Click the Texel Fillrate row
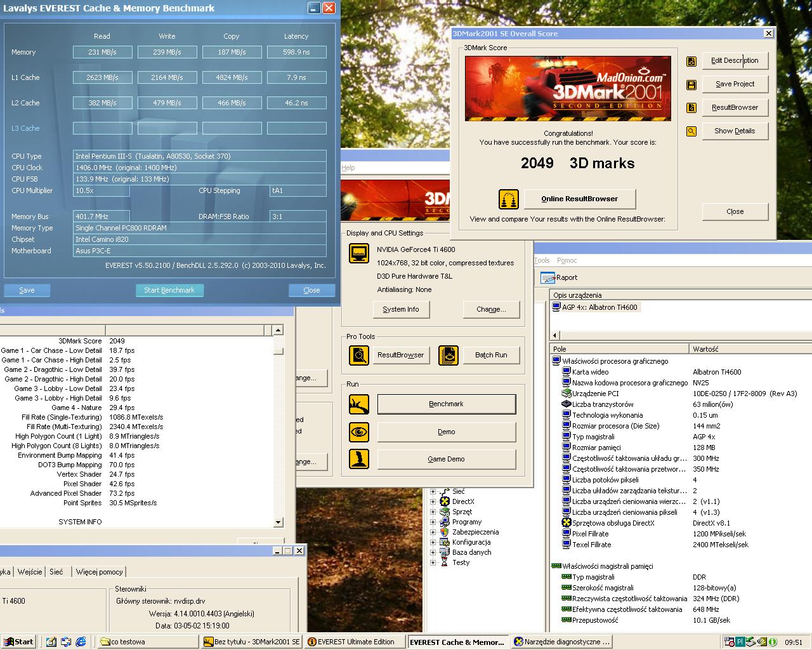Viewport: 812px width, 650px height. pos(680,545)
